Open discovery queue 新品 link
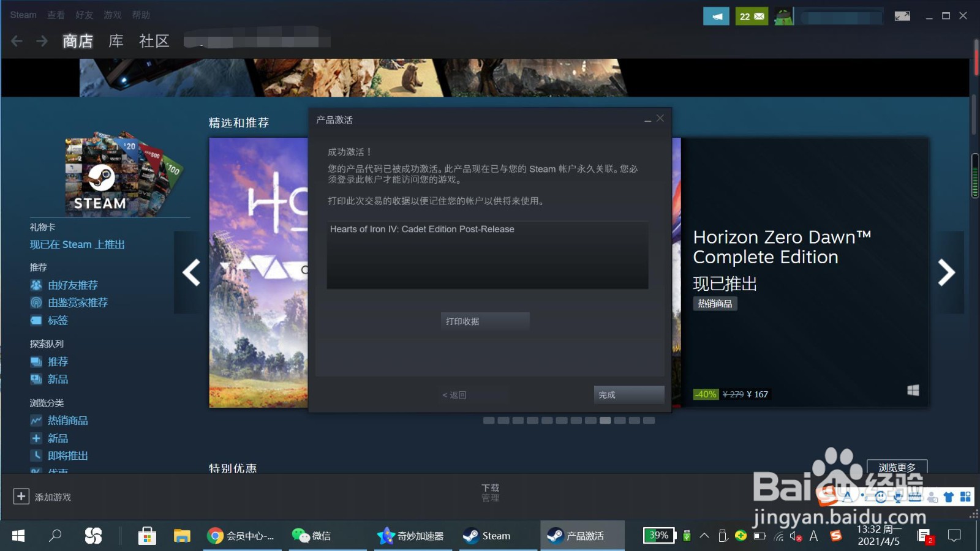 (58, 380)
